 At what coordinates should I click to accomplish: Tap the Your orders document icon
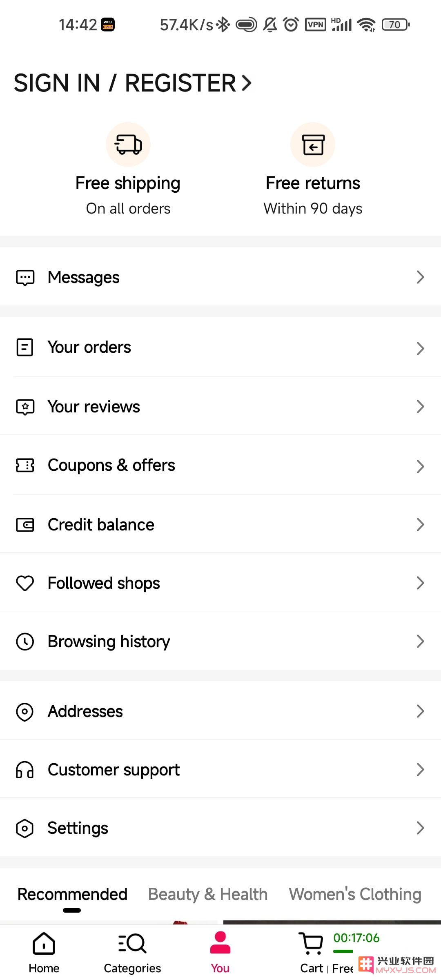(x=24, y=347)
